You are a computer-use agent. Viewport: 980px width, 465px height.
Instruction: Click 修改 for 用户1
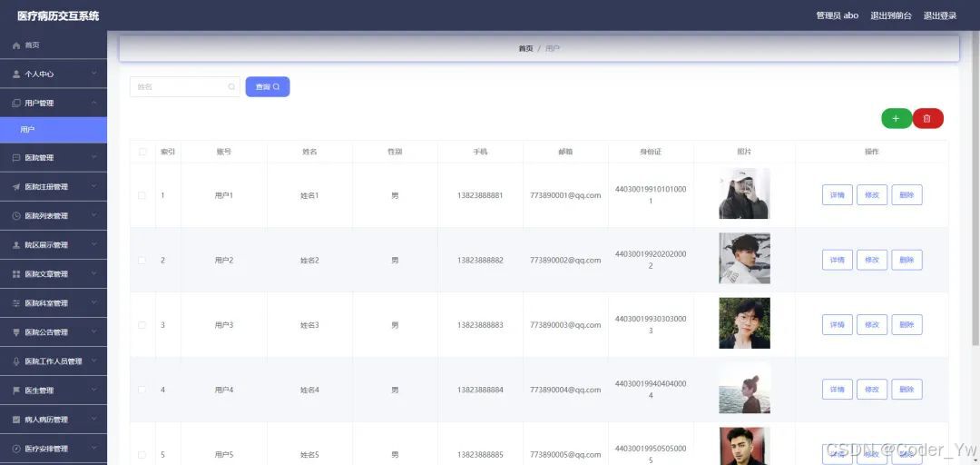872,195
